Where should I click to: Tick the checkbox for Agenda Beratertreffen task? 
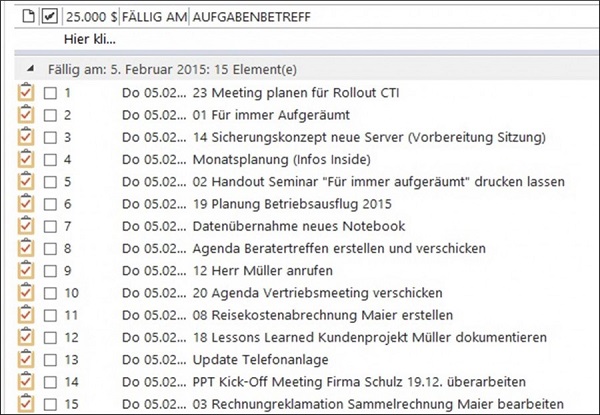point(51,248)
